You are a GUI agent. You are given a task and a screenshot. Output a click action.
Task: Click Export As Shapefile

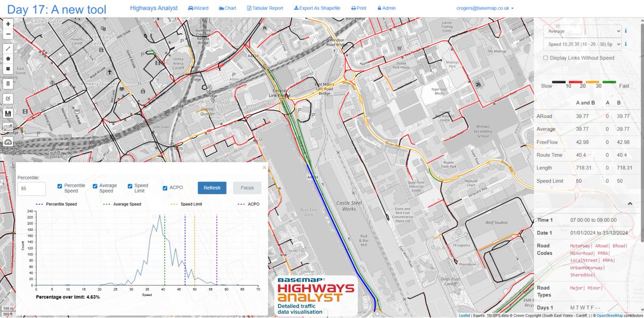(318, 9)
